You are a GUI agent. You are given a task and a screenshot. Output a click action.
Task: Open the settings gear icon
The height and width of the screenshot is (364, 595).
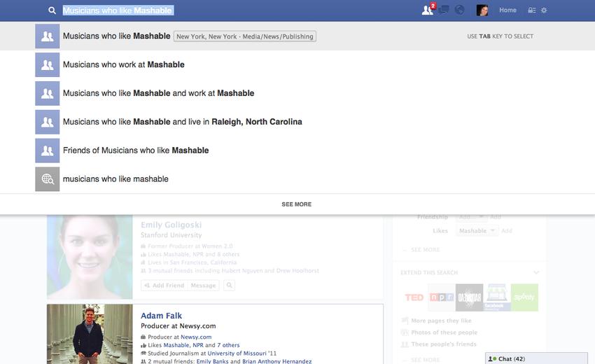point(545,10)
